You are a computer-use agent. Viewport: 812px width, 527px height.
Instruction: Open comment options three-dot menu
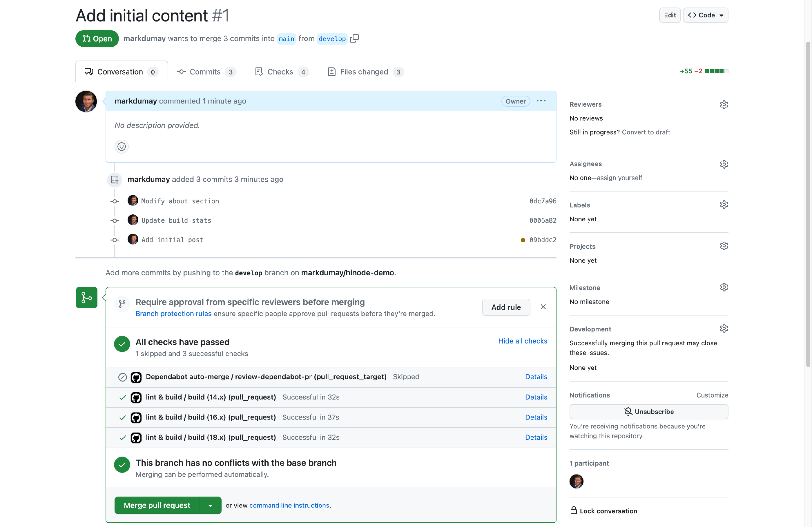point(541,101)
